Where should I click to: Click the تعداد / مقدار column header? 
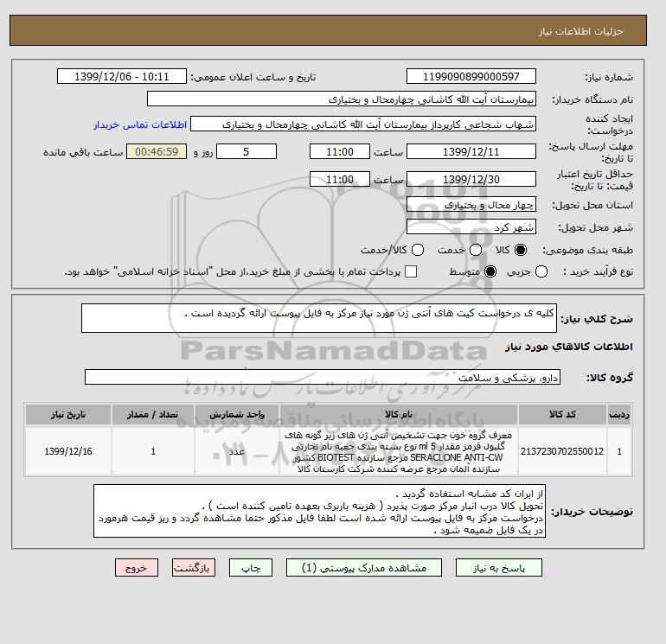(x=153, y=414)
